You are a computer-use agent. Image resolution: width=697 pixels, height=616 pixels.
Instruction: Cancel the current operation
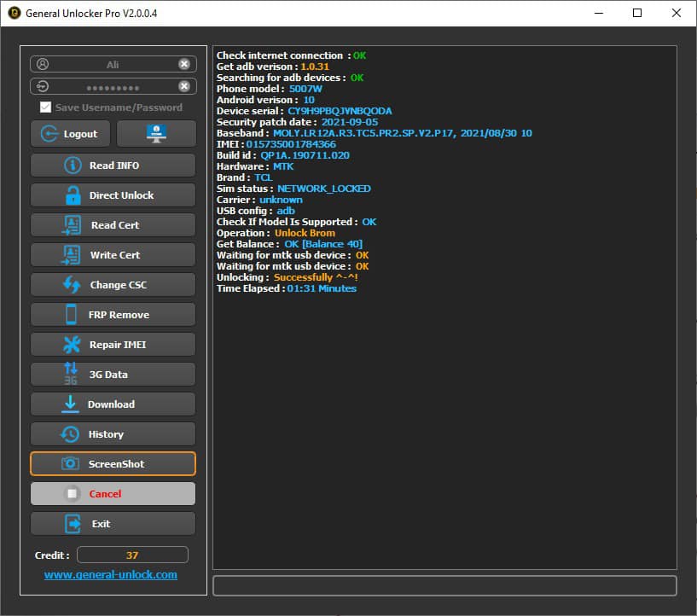pyautogui.click(x=113, y=494)
